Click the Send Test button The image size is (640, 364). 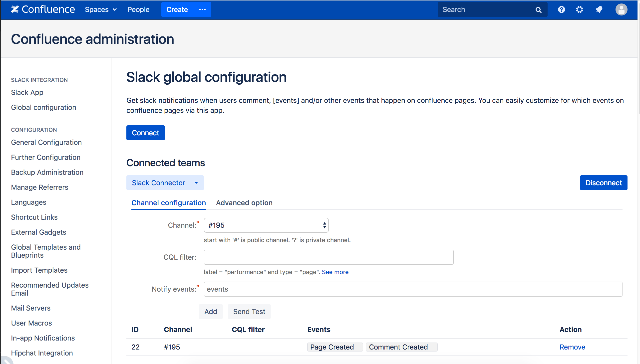249,311
